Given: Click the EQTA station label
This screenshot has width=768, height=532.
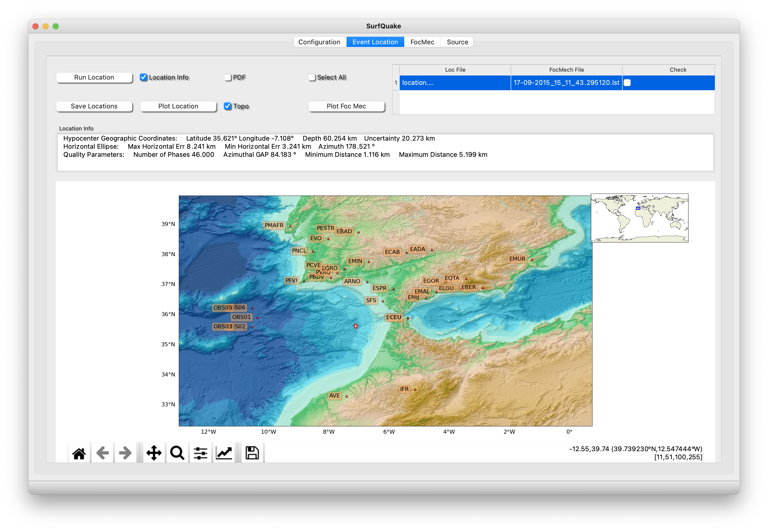Looking at the screenshot, I should [452, 278].
